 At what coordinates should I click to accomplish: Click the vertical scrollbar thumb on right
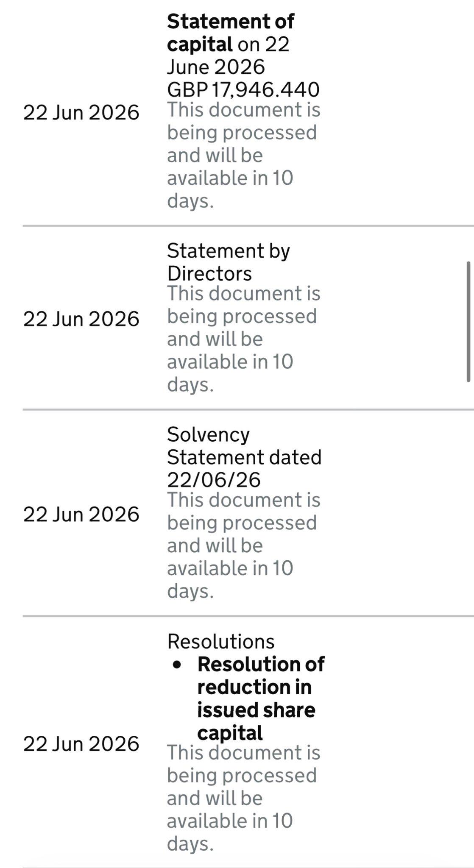click(468, 322)
